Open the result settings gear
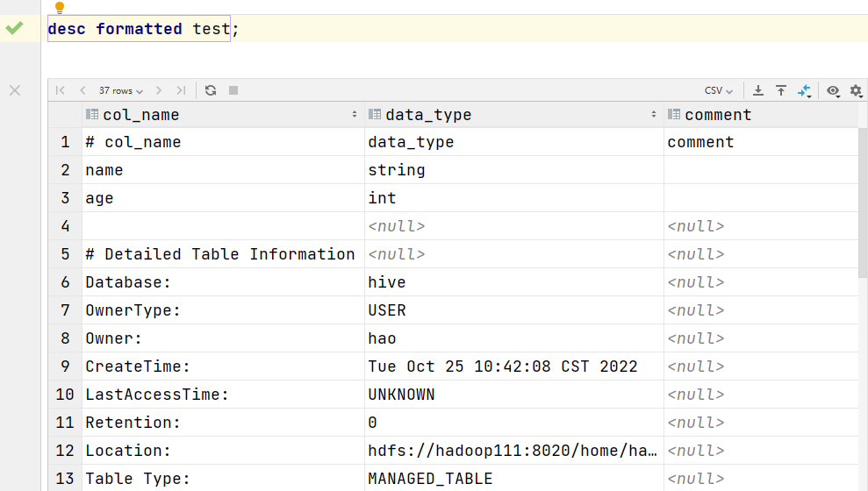The width and height of the screenshot is (868, 491). 856,90
